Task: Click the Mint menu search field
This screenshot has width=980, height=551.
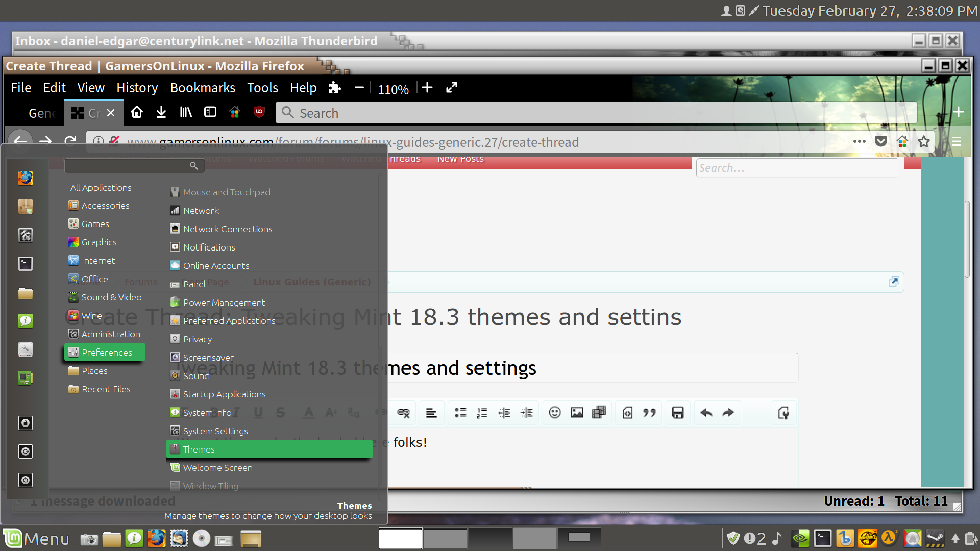Action: [x=135, y=165]
